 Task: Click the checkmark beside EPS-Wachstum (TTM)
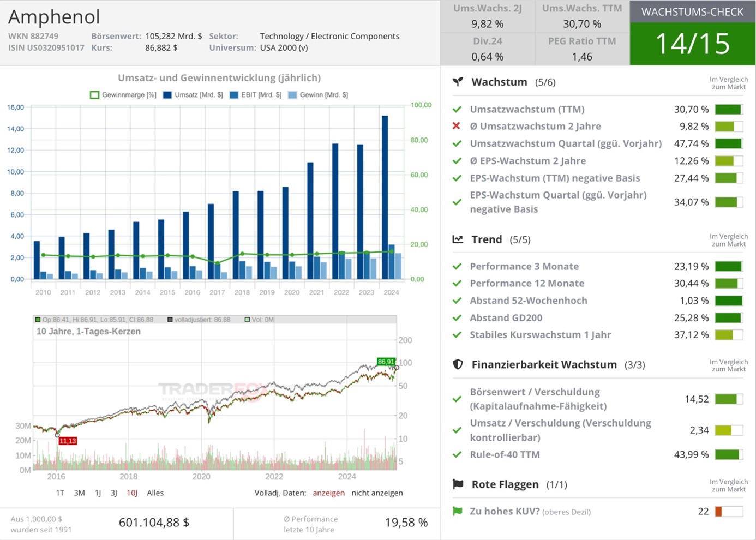point(457,178)
